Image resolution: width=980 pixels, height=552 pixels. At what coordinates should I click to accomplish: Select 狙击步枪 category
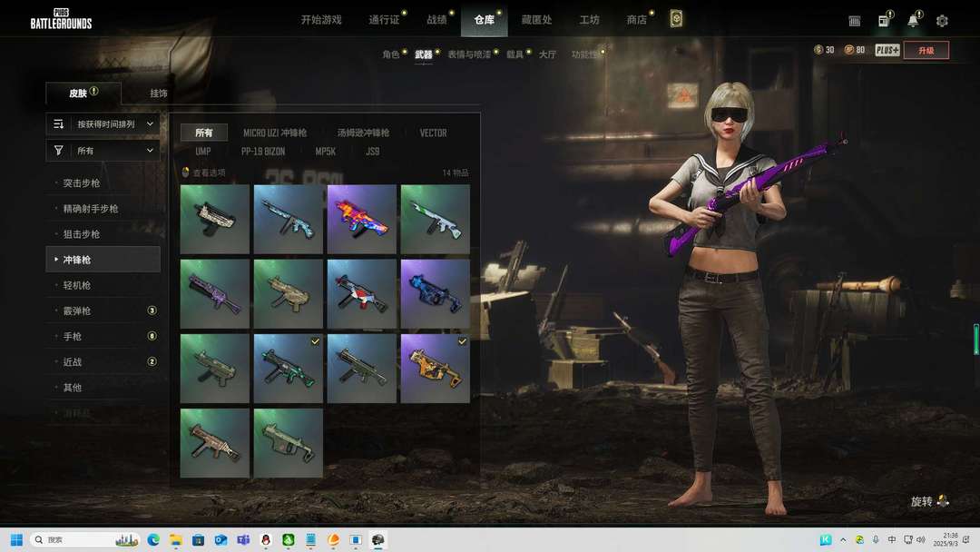click(103, 234)
